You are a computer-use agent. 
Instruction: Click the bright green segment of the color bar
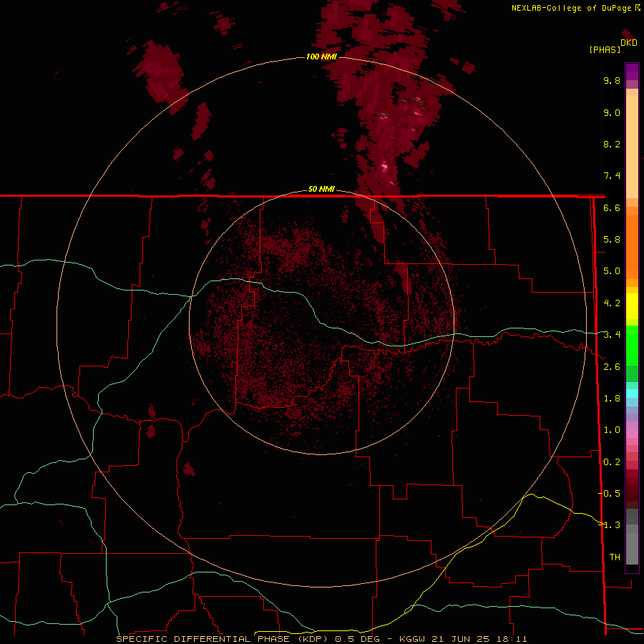632,346
